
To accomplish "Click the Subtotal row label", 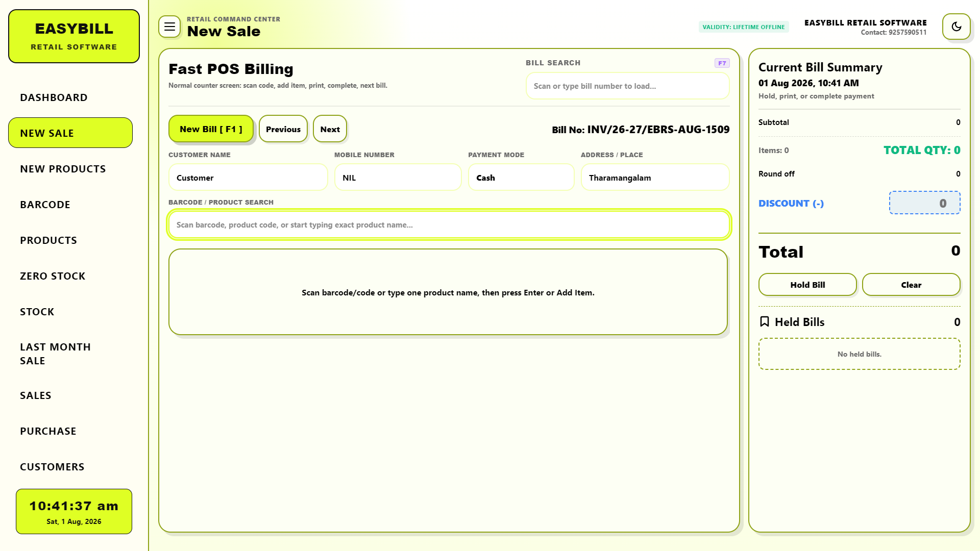I will 773,122.
